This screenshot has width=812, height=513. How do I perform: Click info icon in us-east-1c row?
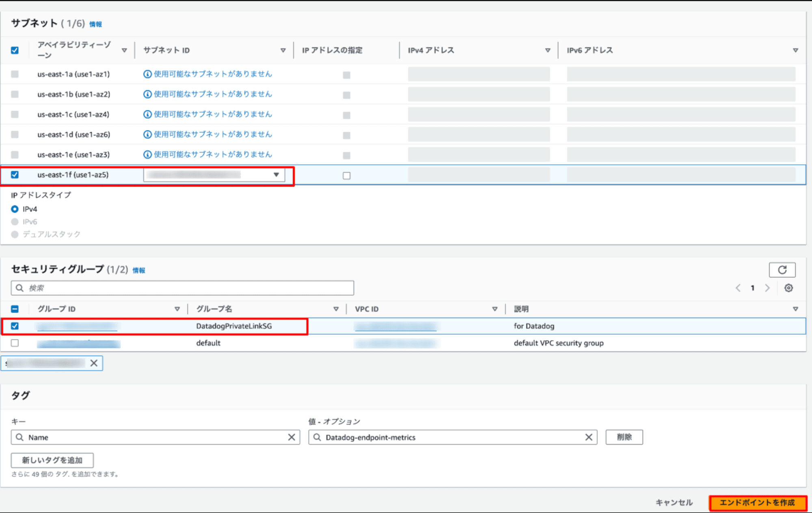[147, 114]
